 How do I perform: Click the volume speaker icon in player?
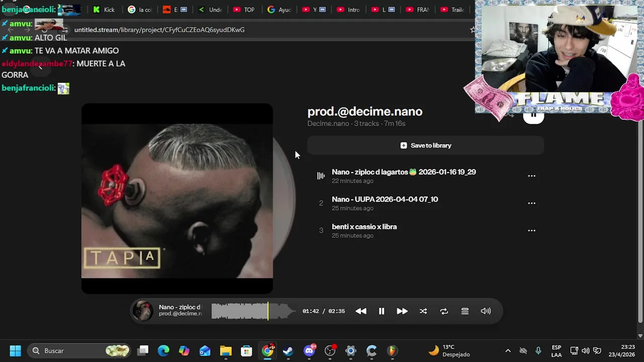(x=486, y=311)
